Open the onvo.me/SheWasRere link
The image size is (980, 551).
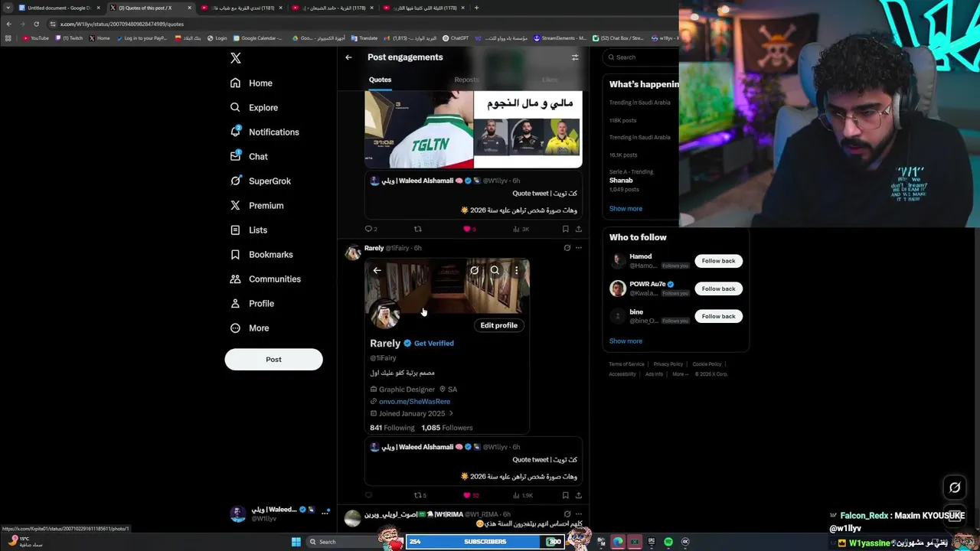(x=414, y=401)
